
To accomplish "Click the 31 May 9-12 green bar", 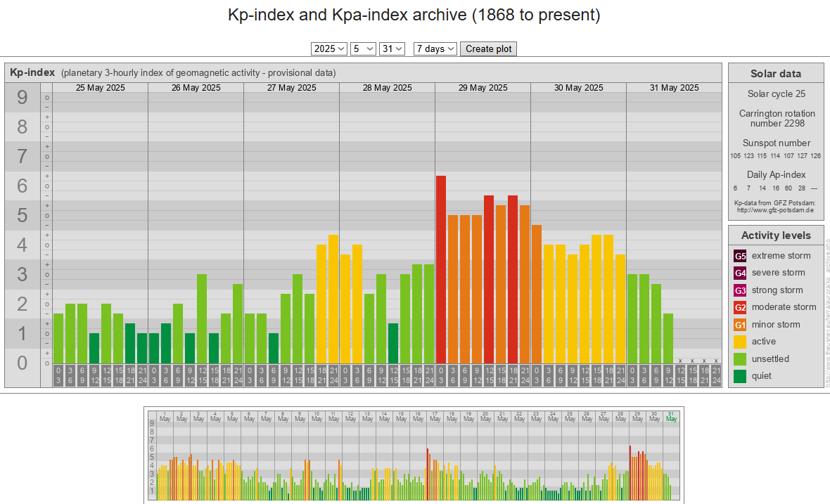I will click(x=668, y=339).
